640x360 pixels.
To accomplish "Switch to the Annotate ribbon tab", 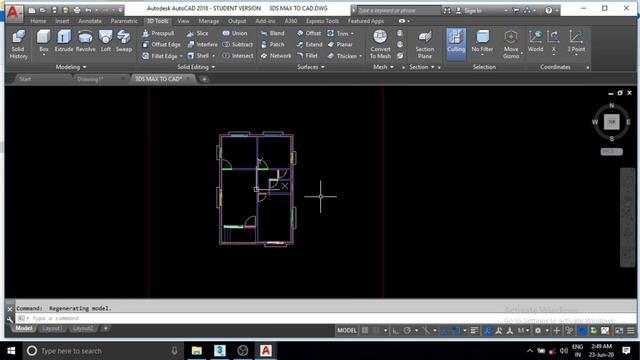I will click(x=89, y=21).
